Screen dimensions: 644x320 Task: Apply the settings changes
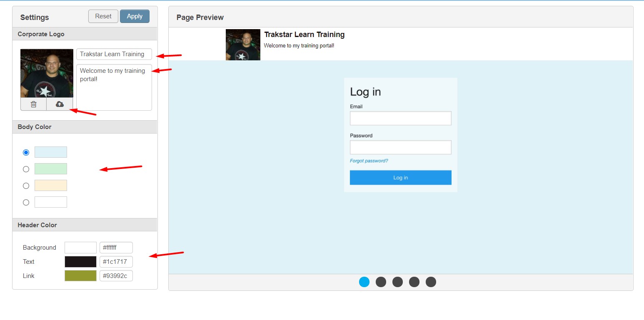135,16
